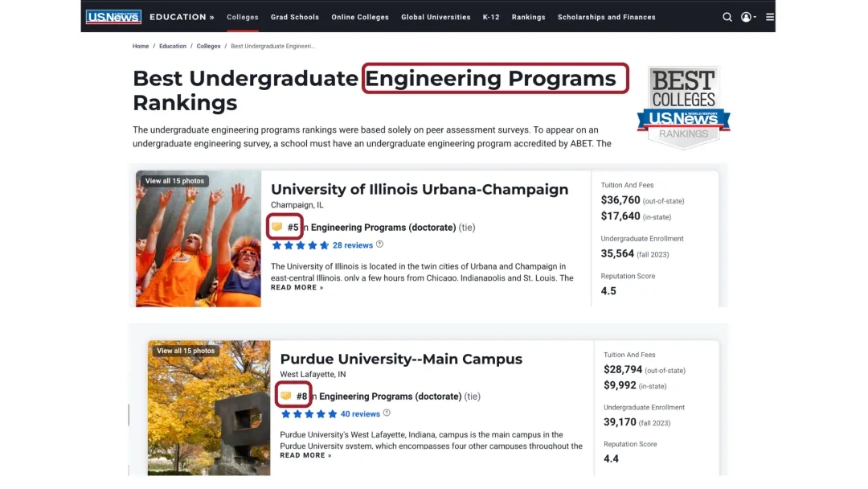This screenshot has width=868, height=489.
Task: Click the info icon beside 28 reviews
Action: 380,244
